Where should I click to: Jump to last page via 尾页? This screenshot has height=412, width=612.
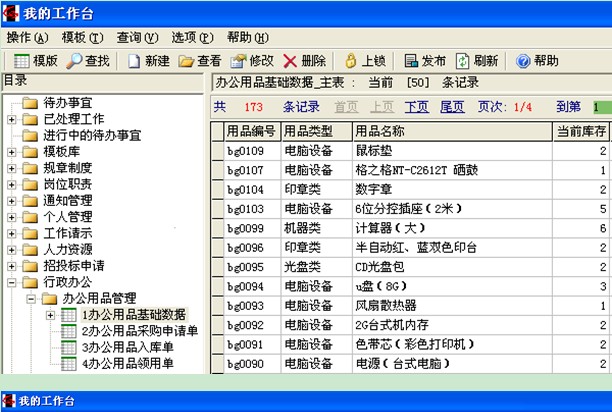(x=451, y=106)
